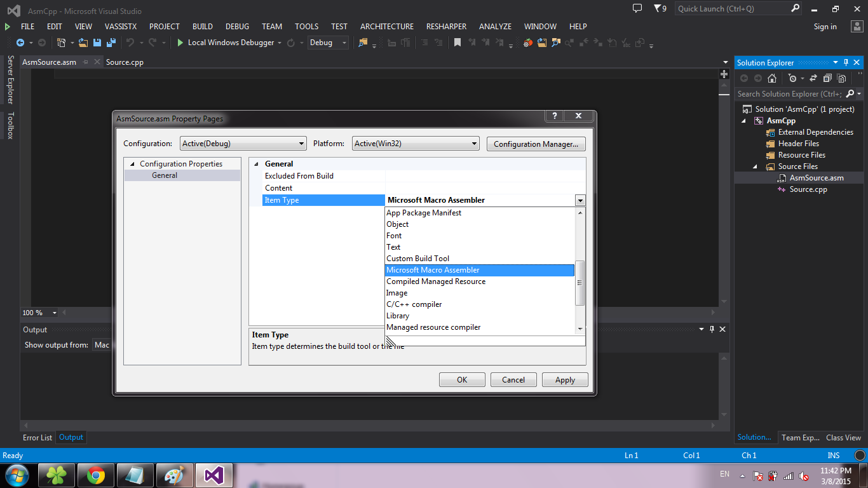The height and width of the screenshot is (488, 868).
Task: Open the Debug solution configuration dropdown
Action: point(328,43)
